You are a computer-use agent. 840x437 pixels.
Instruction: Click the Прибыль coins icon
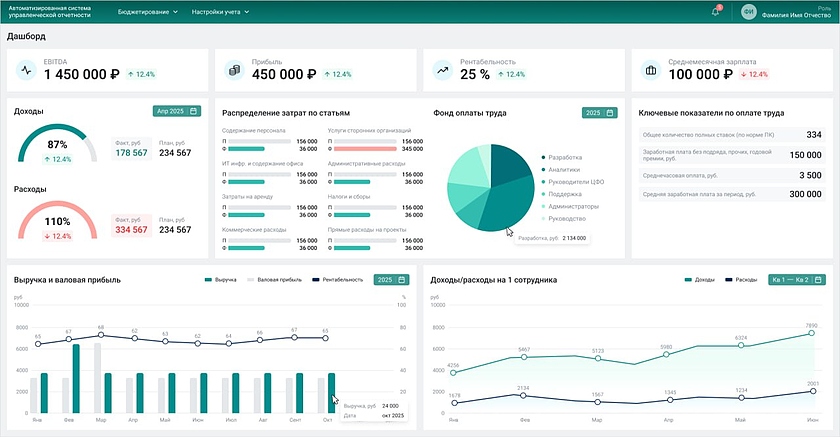click(234, 70)
